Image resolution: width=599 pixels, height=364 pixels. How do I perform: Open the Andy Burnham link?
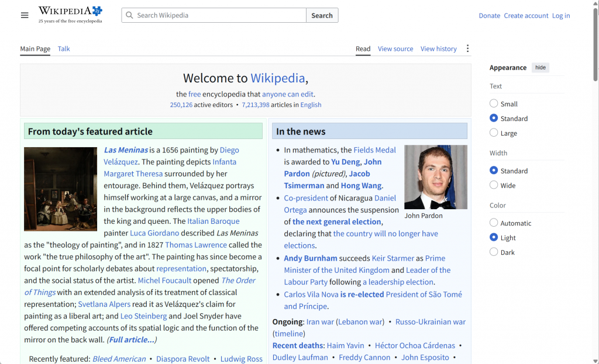(311, 258)
